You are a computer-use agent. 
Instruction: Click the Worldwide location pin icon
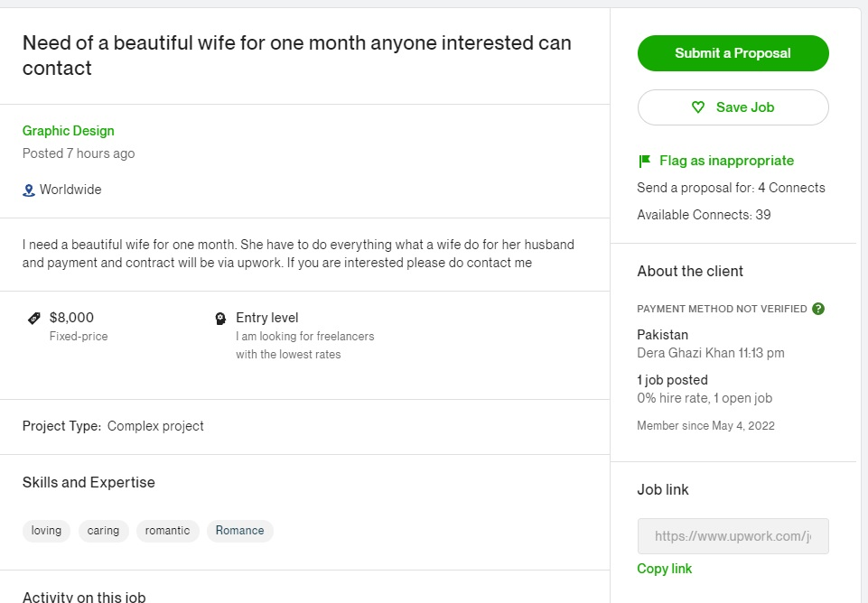[28, 190]
